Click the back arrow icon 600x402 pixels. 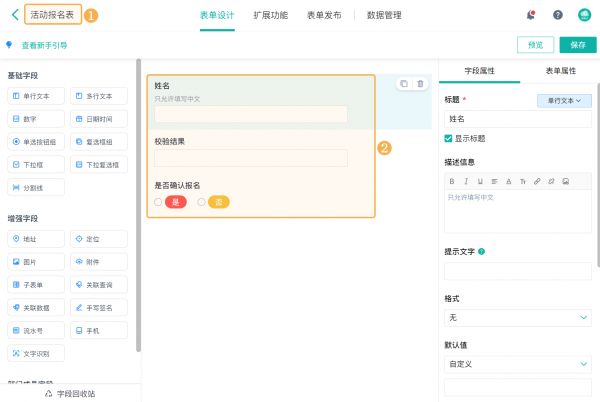pos(14,16)
